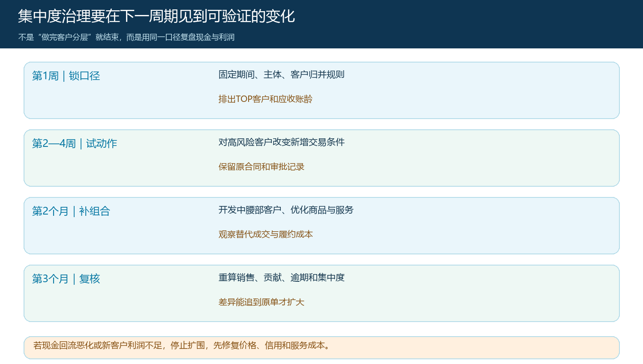Click the line 开发中腰部客户、优化商品与服务
This screenshot has height=364, width=643.
[286, 210]
